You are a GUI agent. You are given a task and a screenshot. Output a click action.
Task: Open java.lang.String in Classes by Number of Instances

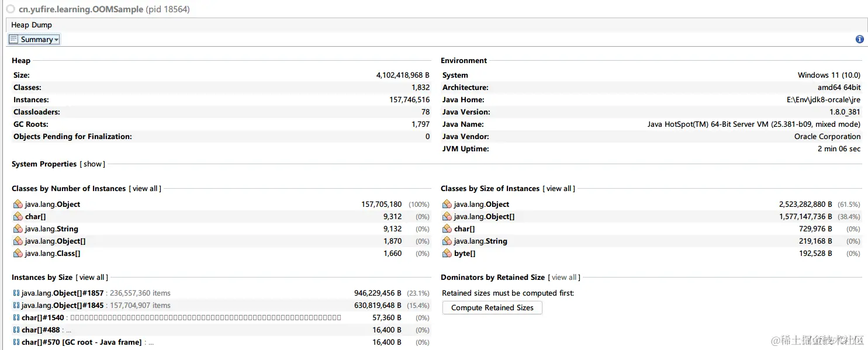point(51,229)
